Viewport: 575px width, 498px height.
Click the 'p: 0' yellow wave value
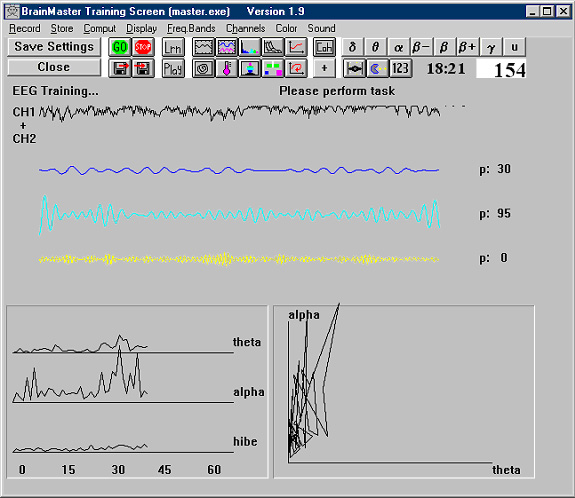coord(493,258)
